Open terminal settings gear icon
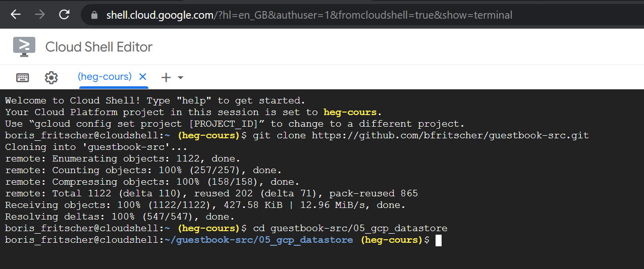Viewport: 644px width, 269px height. click(51, 77)
